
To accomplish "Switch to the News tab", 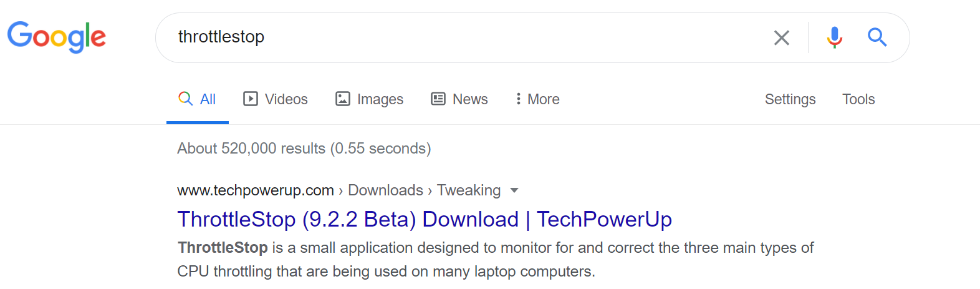I will coord(459,99).
